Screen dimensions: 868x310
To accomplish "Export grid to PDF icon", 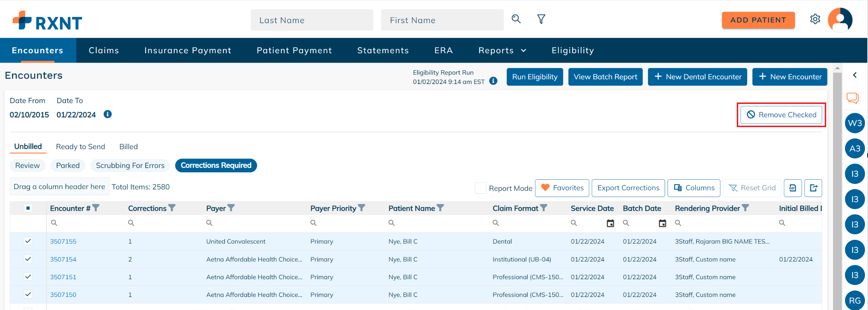I will (x=792, y=188).
